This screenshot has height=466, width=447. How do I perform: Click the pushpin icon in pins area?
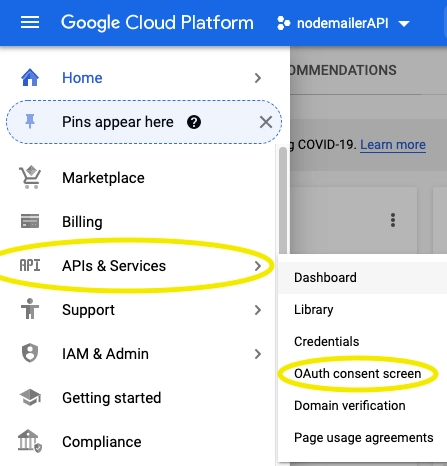(30, 121)
